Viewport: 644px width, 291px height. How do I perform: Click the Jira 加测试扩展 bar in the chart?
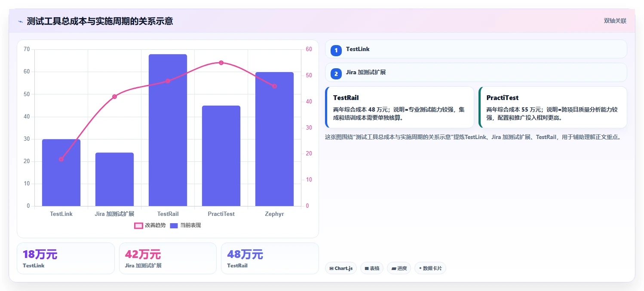(x=114, y=179)
